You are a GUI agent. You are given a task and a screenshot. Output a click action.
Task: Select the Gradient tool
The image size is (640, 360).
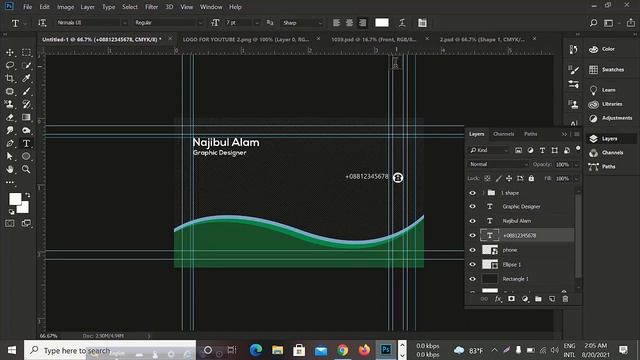click(26, 118)
